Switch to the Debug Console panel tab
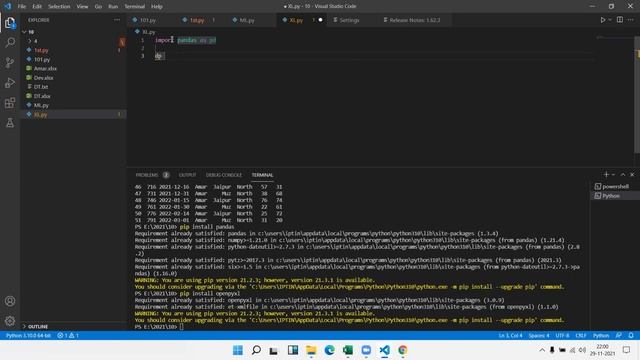The width and height of the screenshot is (640, 360). (x=224, y=175)
